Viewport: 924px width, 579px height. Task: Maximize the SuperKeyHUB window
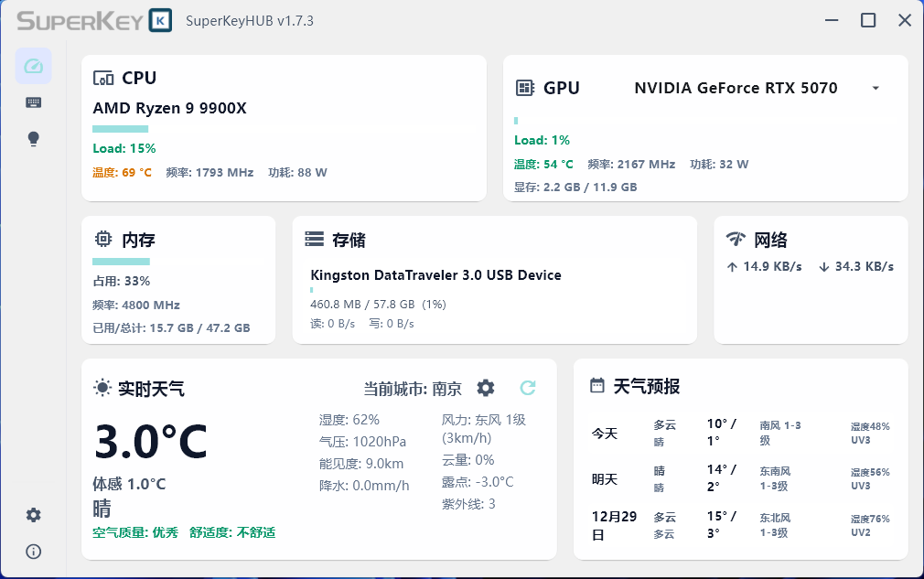click(868, 20)
